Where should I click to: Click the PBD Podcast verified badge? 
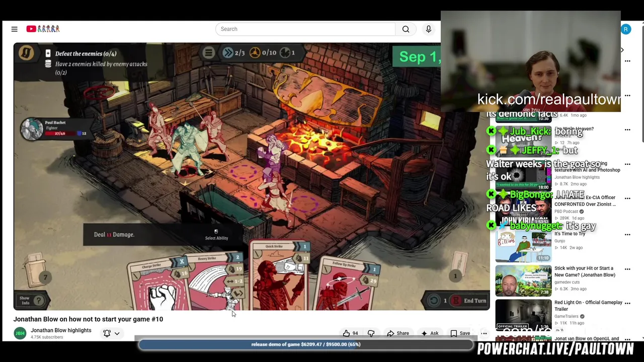click(582, 212)
